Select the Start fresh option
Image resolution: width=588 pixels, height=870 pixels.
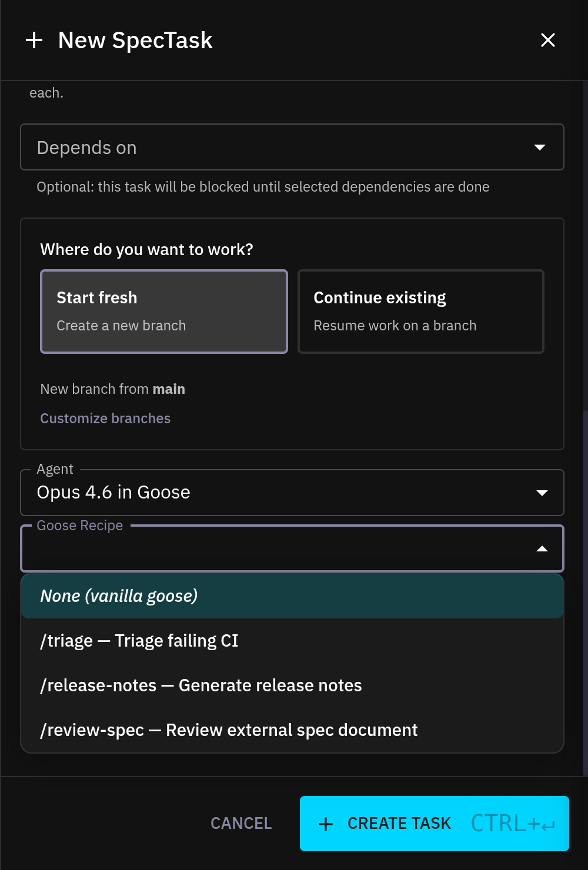click(x=164, y=312)
